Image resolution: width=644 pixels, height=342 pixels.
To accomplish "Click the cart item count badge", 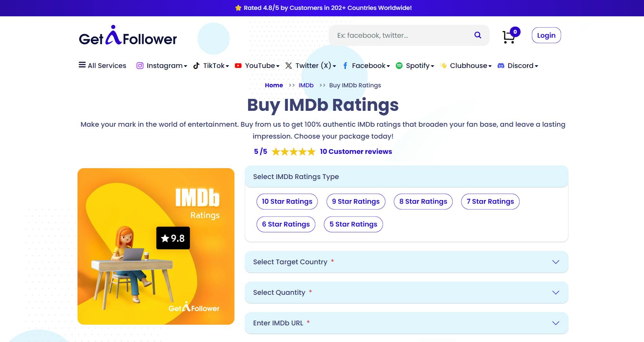I will pos(515,32).
